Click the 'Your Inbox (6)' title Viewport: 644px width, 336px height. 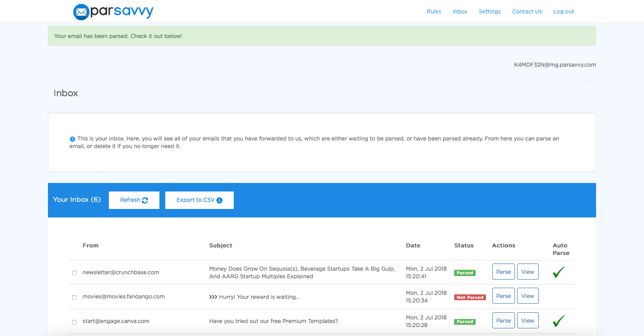tap(77, 200)
